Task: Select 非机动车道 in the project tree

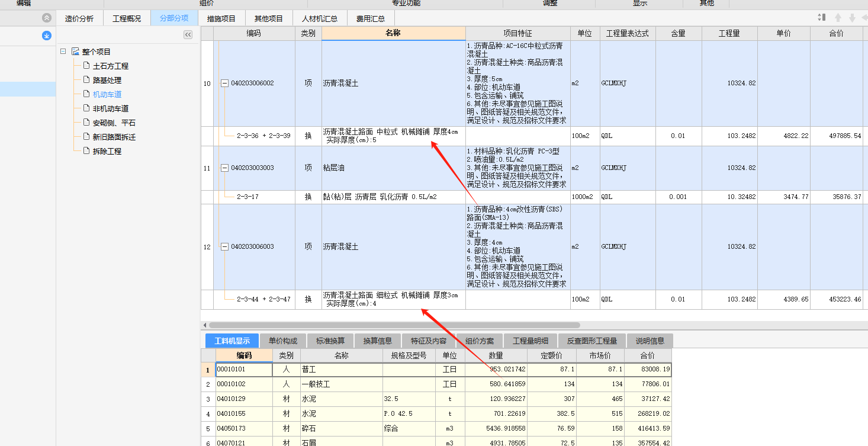Action: 111,108
